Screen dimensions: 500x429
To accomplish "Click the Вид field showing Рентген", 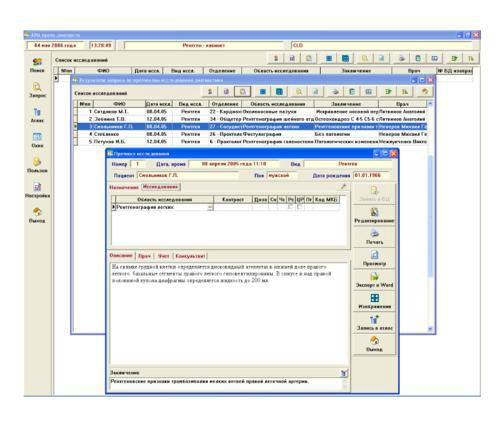I will click(348, 164).
